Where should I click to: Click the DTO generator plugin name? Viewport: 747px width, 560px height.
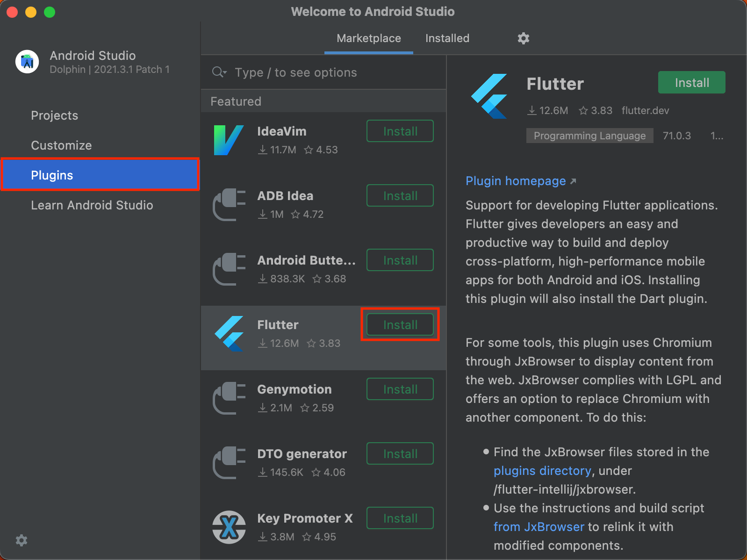[302, 454]
